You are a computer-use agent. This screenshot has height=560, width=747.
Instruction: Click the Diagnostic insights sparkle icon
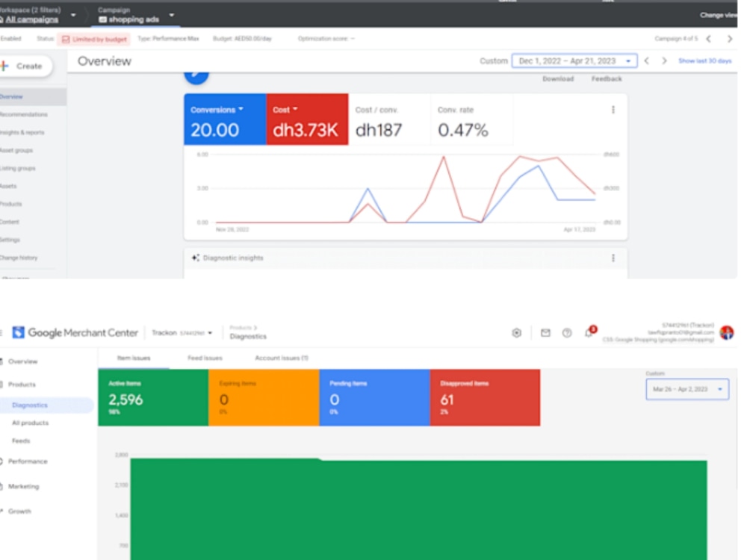click(x=195, y=258)
